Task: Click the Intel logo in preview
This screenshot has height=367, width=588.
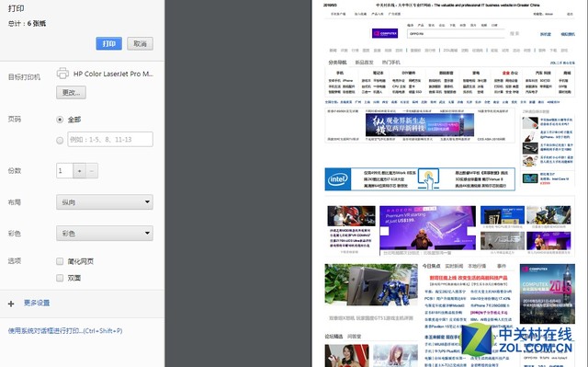Action: (338, 179)
